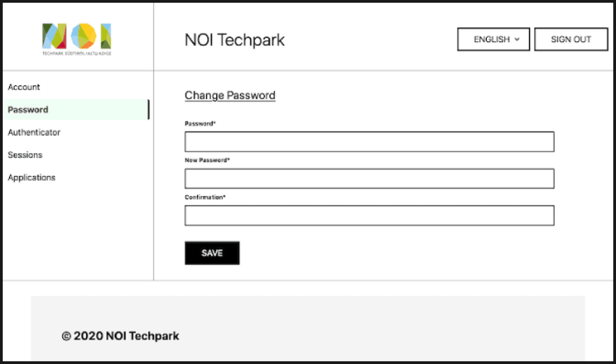Click the "Confirmation*" field label
The image size is (616, 364).
[x=205, y=197]
